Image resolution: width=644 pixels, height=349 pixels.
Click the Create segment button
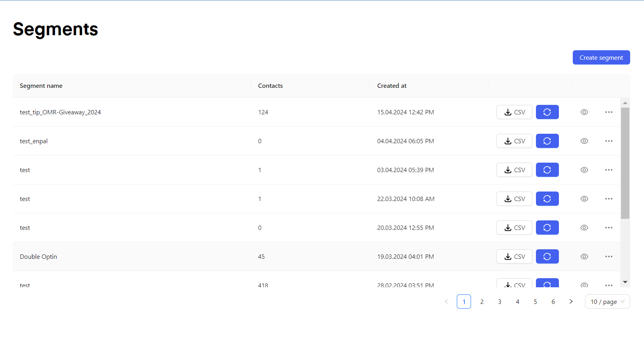(601, 57)
